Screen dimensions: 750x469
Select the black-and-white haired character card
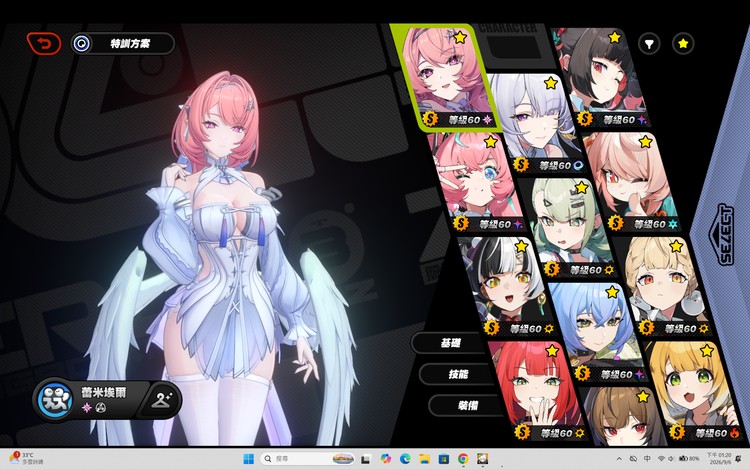[507, 287]
